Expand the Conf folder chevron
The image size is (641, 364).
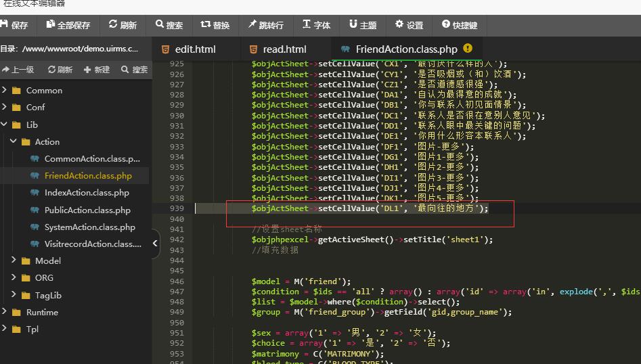click(x=4, y=107)
